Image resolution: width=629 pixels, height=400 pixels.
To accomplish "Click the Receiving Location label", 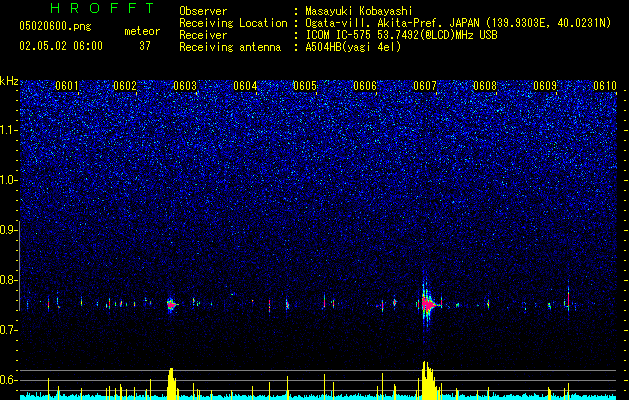I will click(x=233, y=23).
